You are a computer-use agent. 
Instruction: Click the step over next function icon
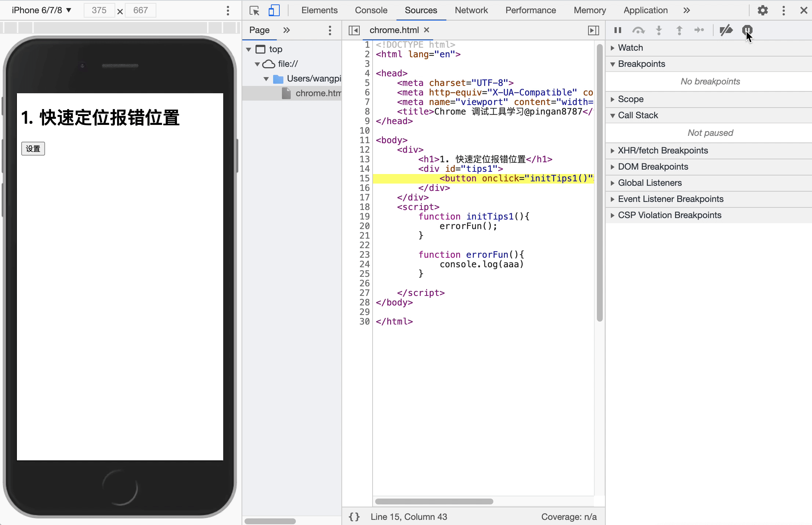[639, 30]
